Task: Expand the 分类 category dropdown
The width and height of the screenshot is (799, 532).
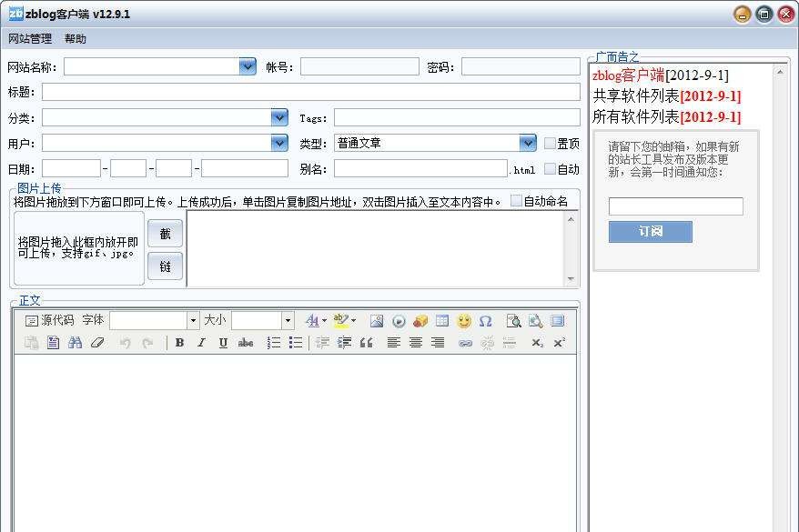Action: click(279, 117)
